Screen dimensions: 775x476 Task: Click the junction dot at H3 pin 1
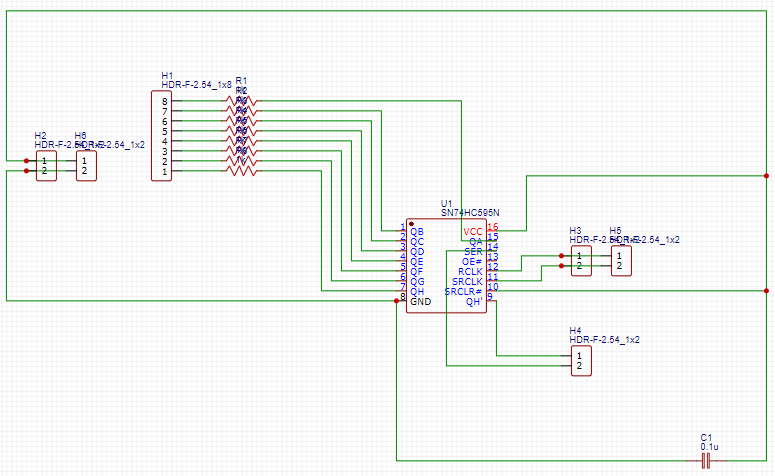coord(561,256)
